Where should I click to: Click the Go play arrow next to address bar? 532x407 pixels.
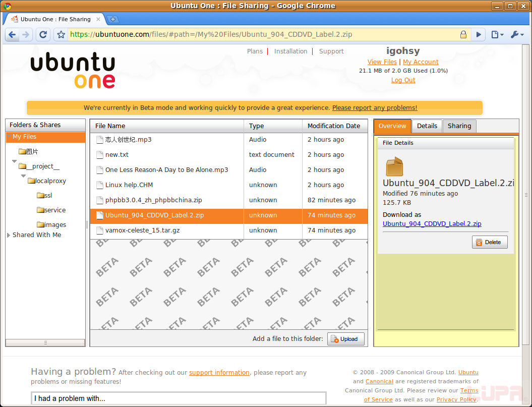pyautogui.click(x=479, y=35)
